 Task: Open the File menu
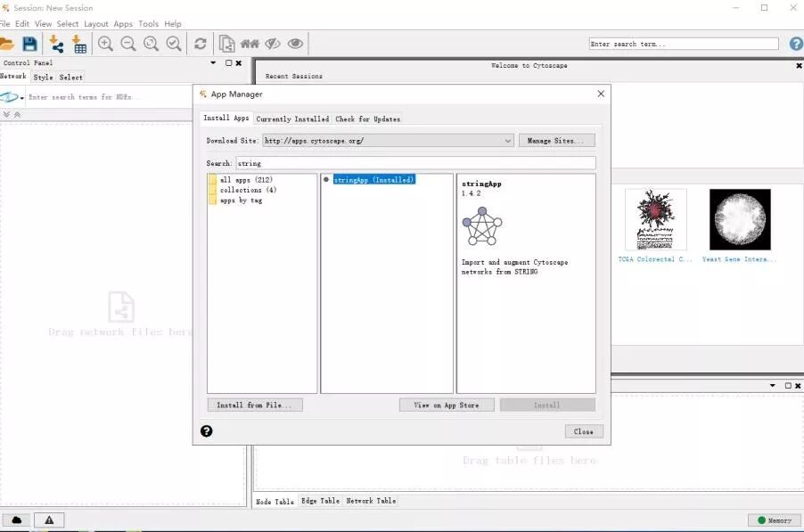(5, 23)
